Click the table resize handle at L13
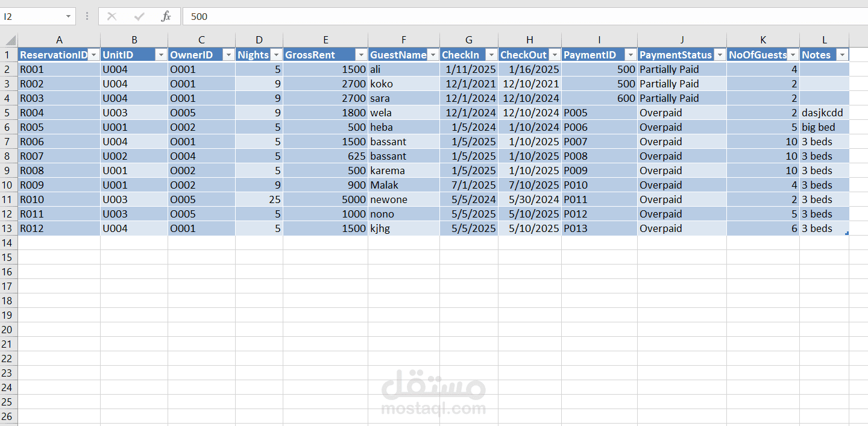The width and height of the screenshot is (868, 426). [847, 233]
